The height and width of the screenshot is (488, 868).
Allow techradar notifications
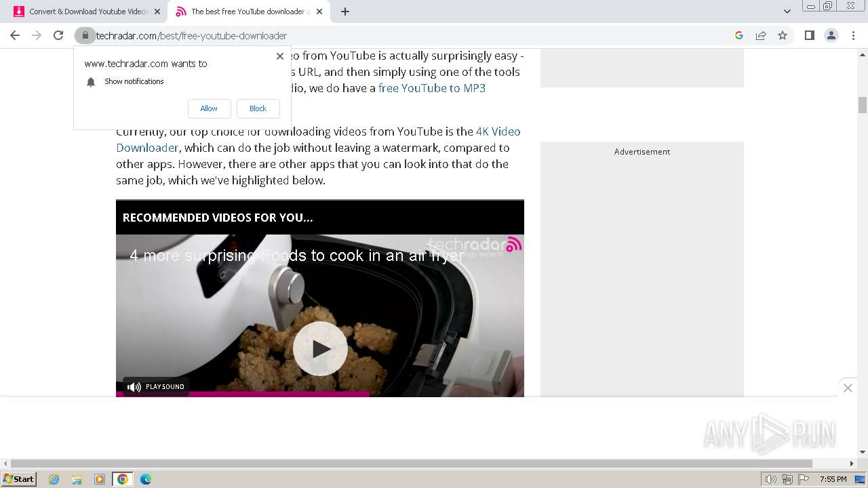pyautogui.click(x=209, y=108)
